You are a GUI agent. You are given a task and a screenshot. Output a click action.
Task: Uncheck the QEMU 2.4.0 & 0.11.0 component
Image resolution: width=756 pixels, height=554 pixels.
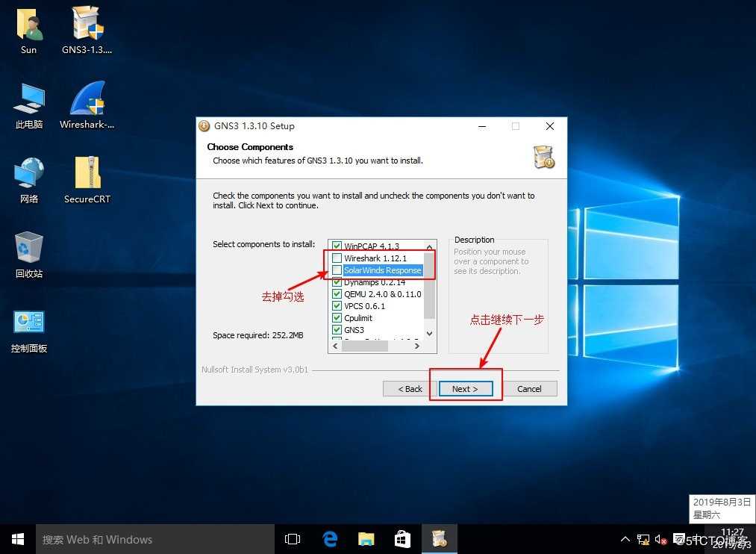tap(337, 294)
